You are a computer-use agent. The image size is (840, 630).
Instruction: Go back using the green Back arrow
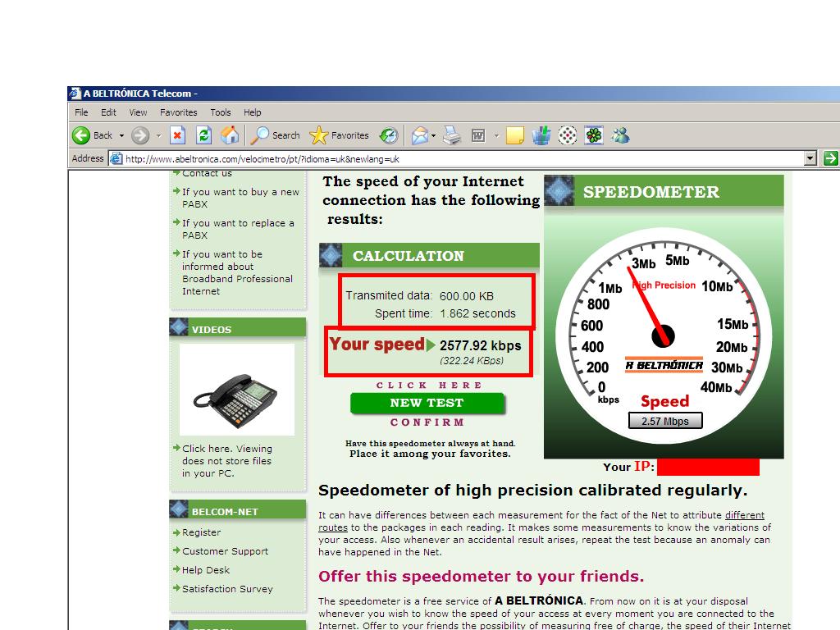92,135
